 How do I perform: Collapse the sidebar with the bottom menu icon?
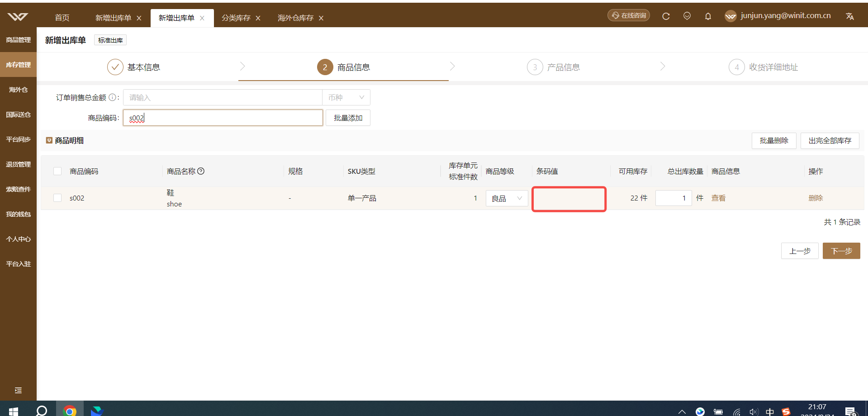point(18,390)
